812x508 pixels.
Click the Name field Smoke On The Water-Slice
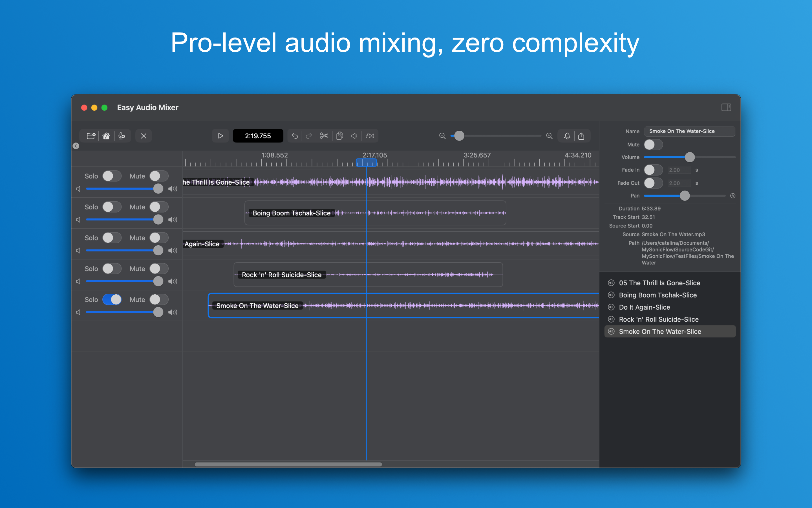point(690,131)
